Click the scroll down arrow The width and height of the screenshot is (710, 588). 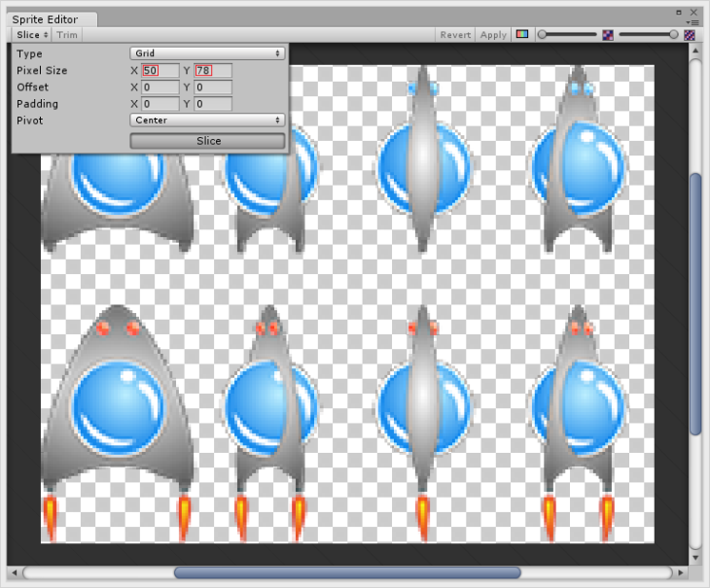click(695, 558)
